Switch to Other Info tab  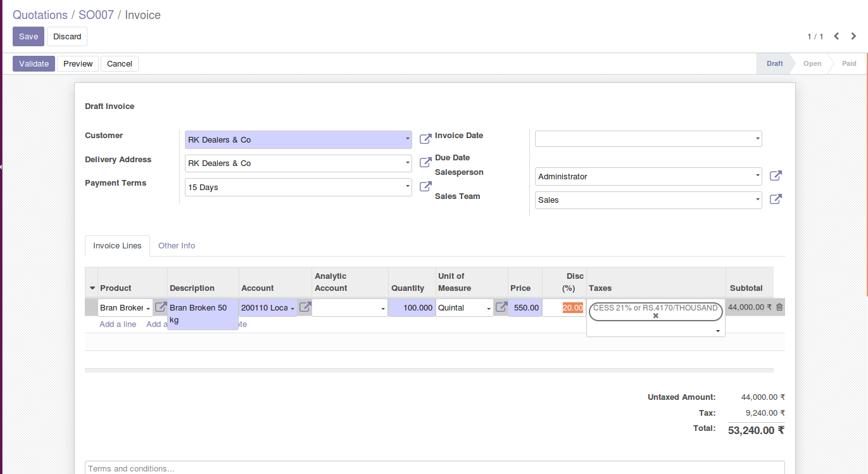(177, 246)
